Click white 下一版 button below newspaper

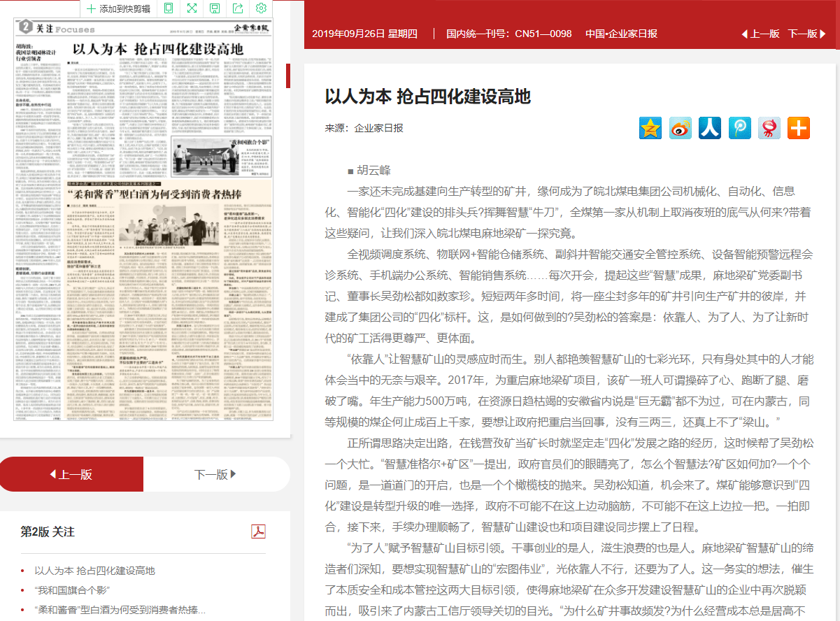[x=215, y=474]
